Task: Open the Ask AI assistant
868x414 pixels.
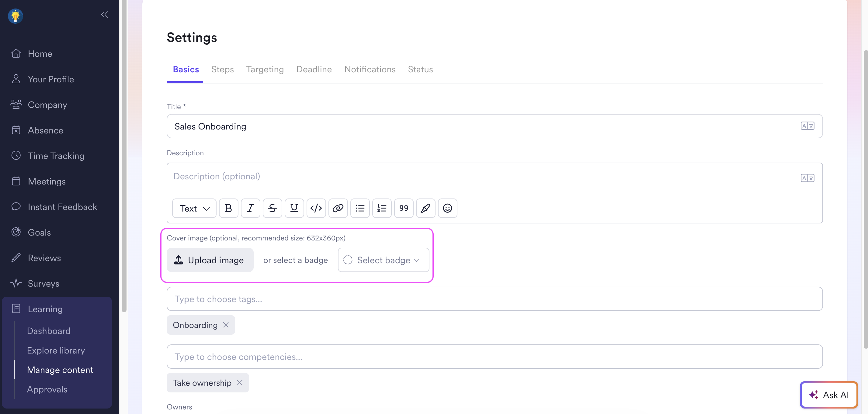Action: click(x=828, y=395)
